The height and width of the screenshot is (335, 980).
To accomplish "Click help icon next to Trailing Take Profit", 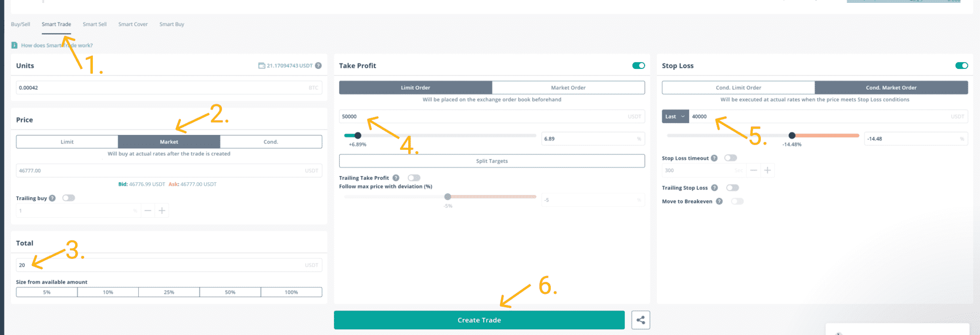I will point(396,178).
